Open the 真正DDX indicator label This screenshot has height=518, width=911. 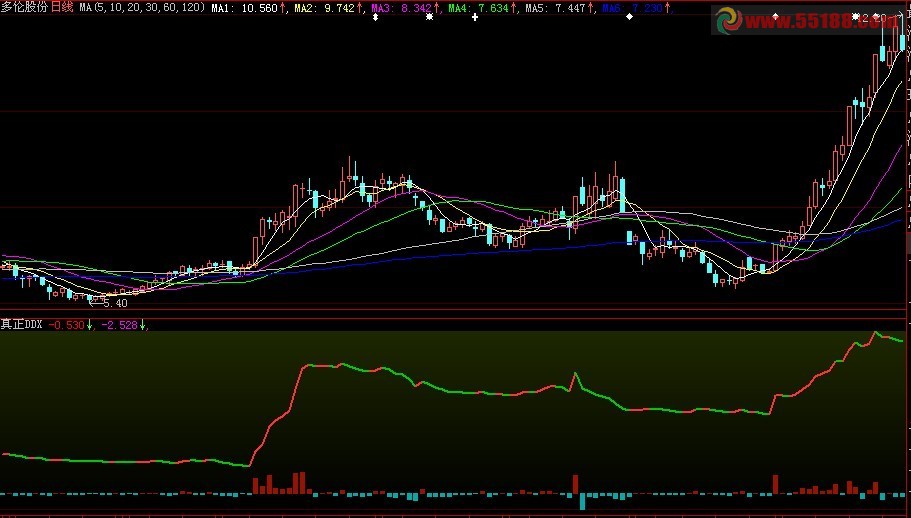tap(22, 324)
